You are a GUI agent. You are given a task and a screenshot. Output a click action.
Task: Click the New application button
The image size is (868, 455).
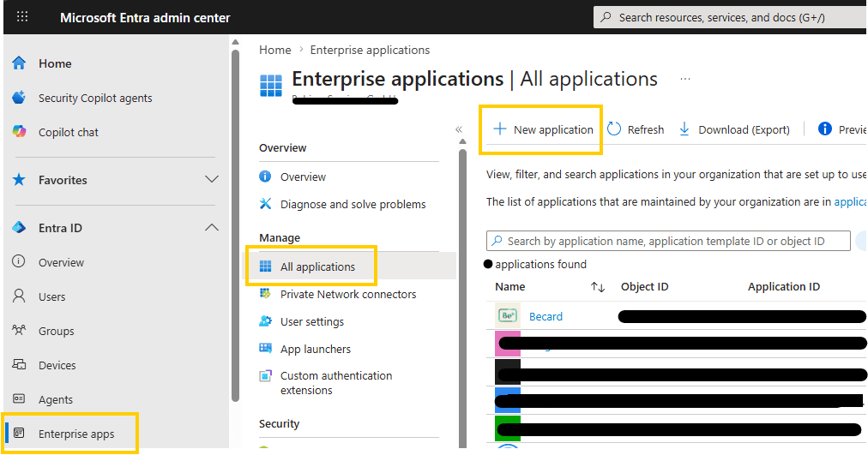click(542, 129)
